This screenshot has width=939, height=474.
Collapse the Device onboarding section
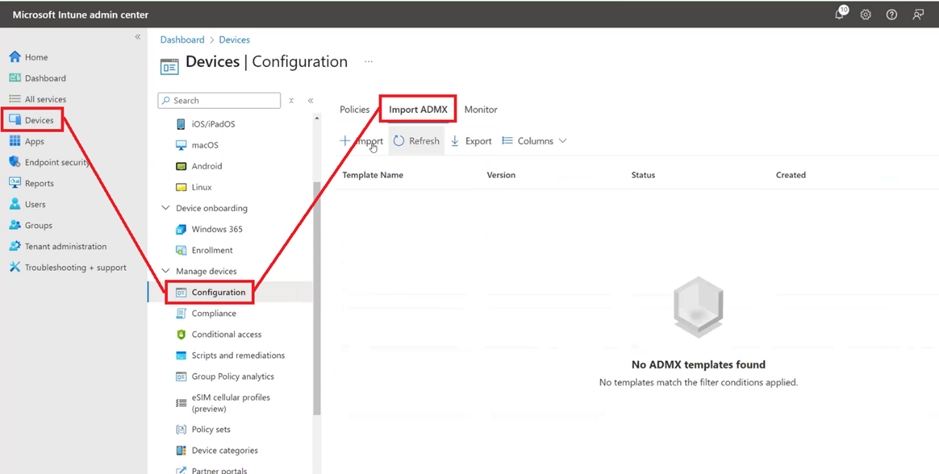[166, 208]
